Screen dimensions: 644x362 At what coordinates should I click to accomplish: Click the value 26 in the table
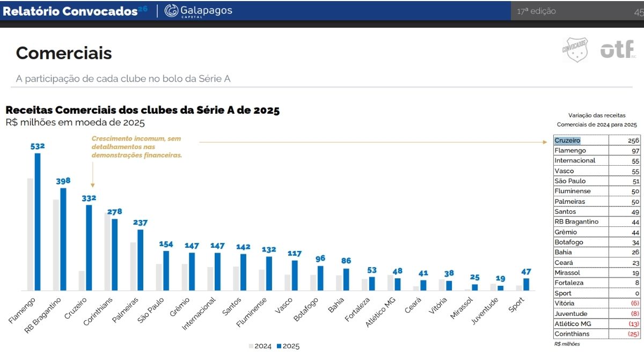[634, 253]
